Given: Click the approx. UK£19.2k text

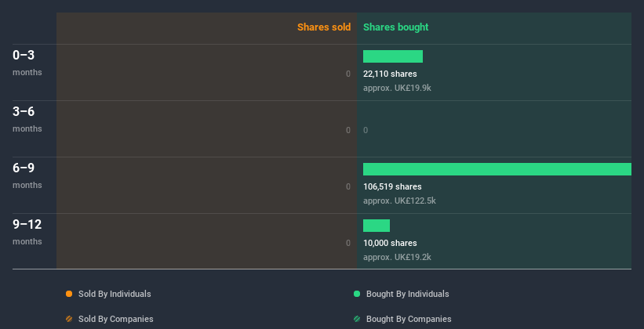Looking at the screenshot, I should 397,257.
